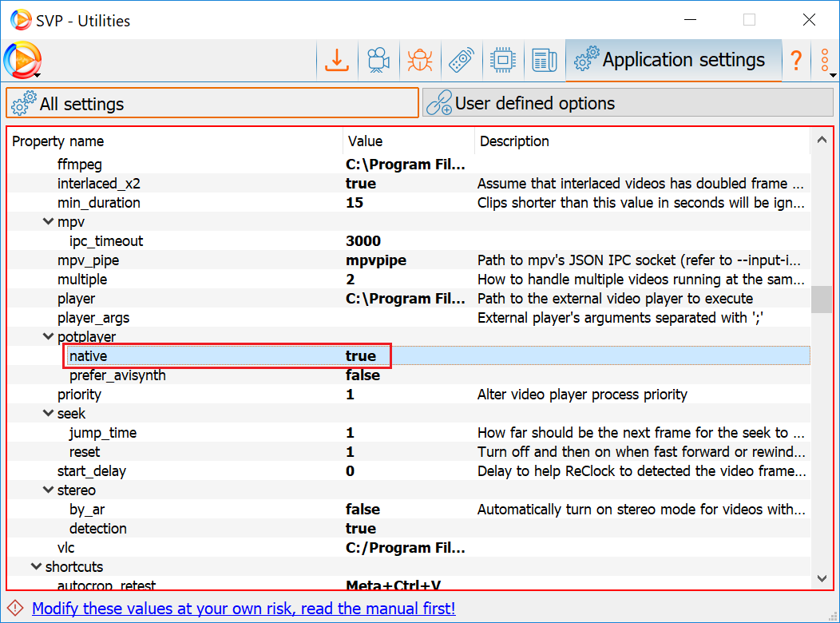Click the vertical scrollbar thumb

pyautogui.click(x=822, y=300)
